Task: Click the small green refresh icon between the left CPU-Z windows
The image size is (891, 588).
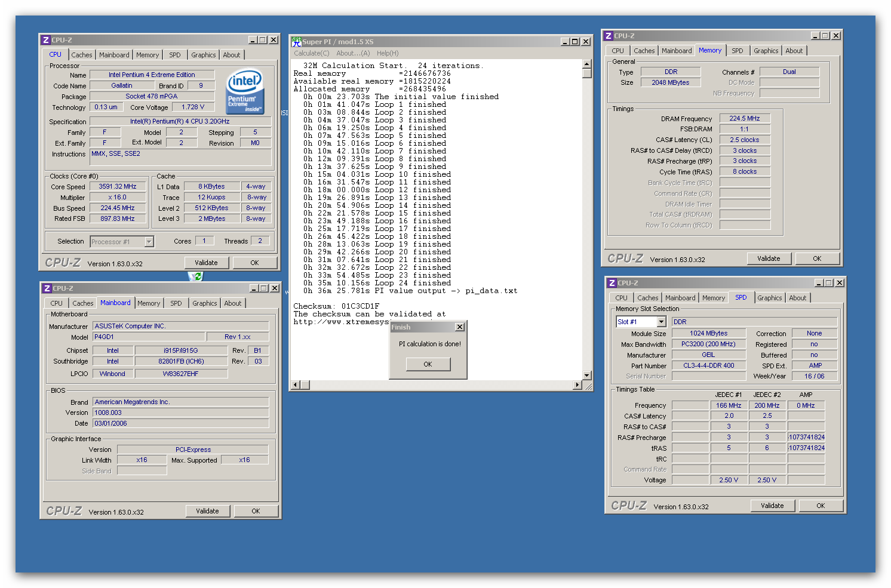Action: (x=196, y=276)
